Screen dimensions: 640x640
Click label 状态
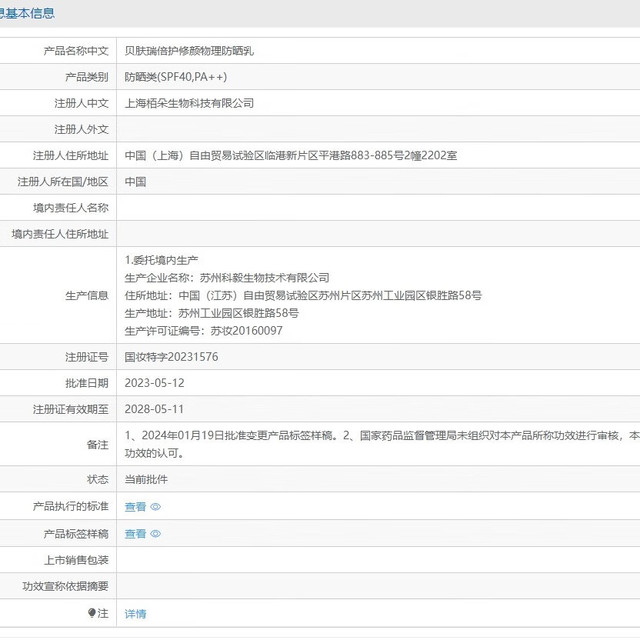pos(98,479)
